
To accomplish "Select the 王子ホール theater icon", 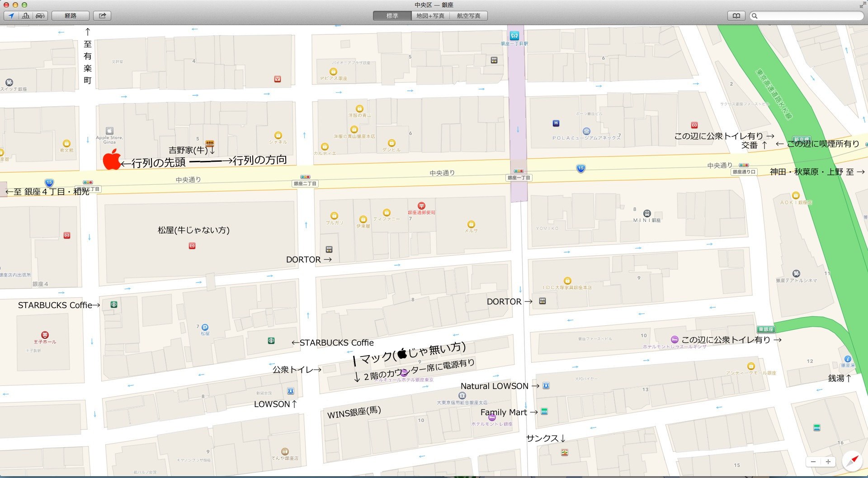I will [x=44, y=335].
